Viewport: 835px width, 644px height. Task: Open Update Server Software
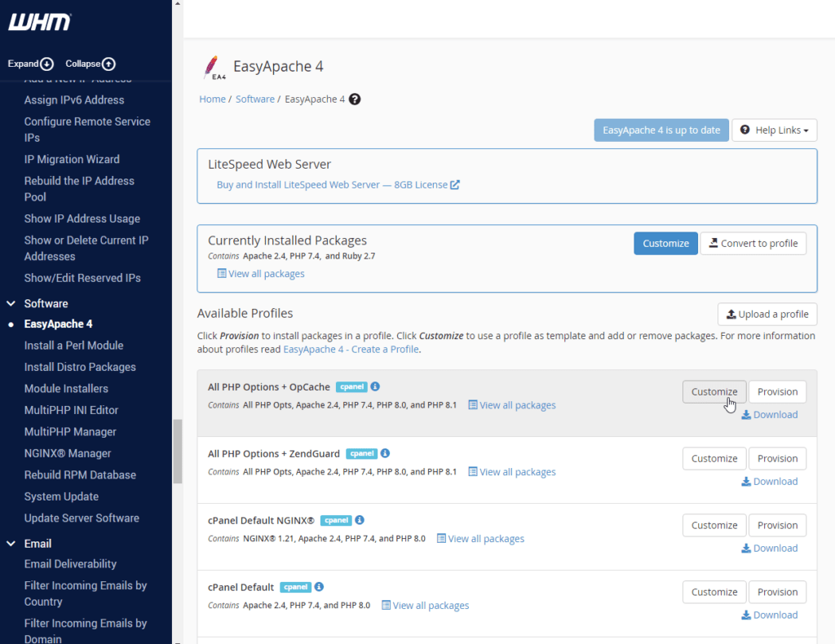coord(82,518)
